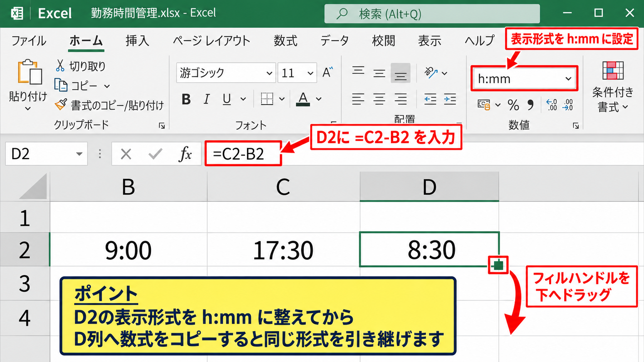Viewport: 644px width, 362px height.
Task: Click the accounting number format icon
Action: (x=484, y=105)
